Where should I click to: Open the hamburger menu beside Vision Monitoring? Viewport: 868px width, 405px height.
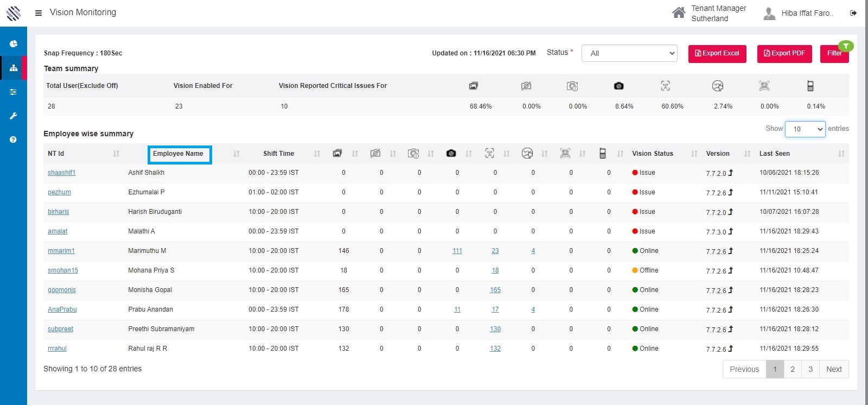39,13
